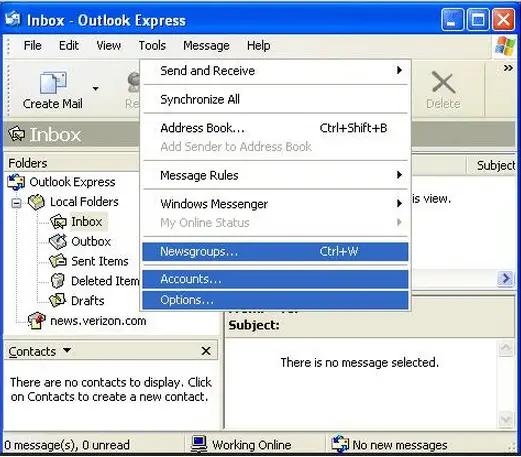Image resolution: width=521 pixels, height=457 pixels.
Task: Click the Working Online status icon
Action: click(199, 445)
